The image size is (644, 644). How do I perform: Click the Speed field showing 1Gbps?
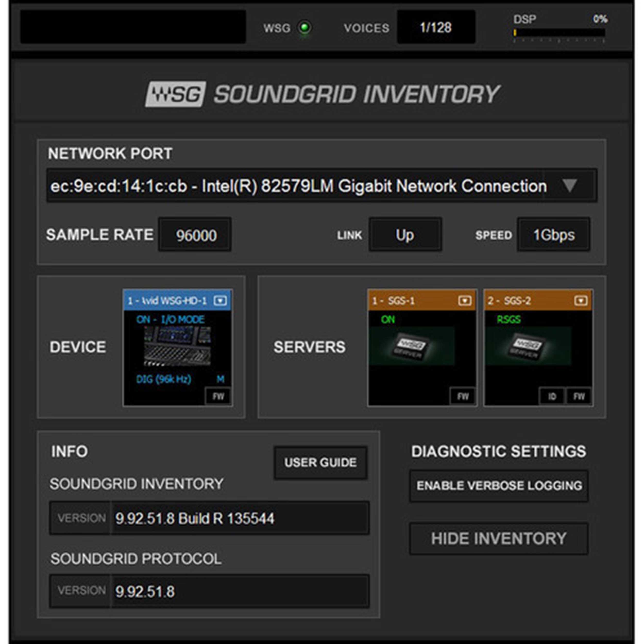(554, 235)
